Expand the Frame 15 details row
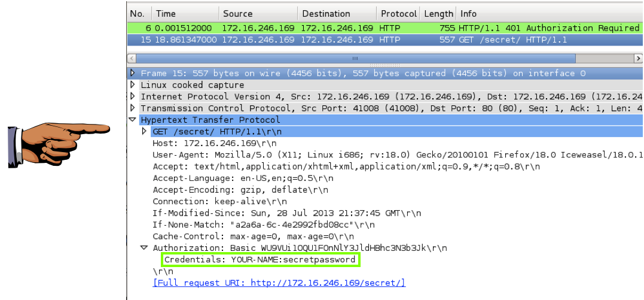This screenshot has width=644, height=300. [x=133, y=73]
